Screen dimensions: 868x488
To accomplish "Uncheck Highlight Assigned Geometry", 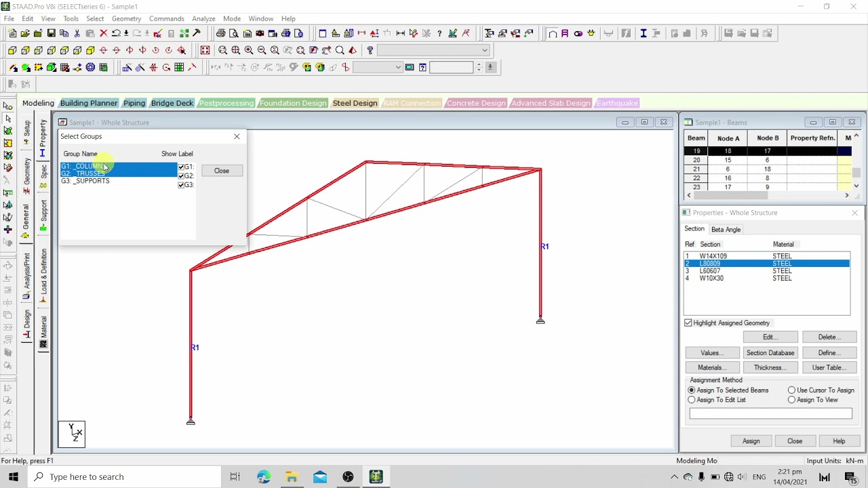I will [688, 323].
